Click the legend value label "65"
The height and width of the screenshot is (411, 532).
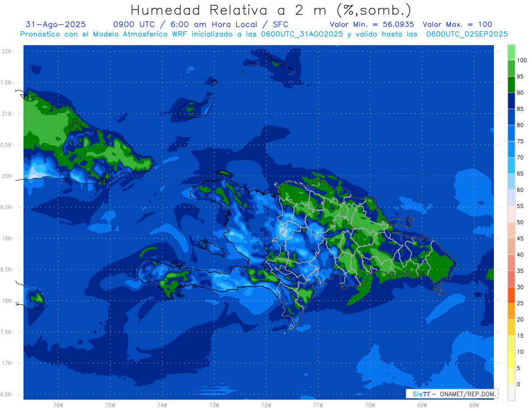pos(520,174)
